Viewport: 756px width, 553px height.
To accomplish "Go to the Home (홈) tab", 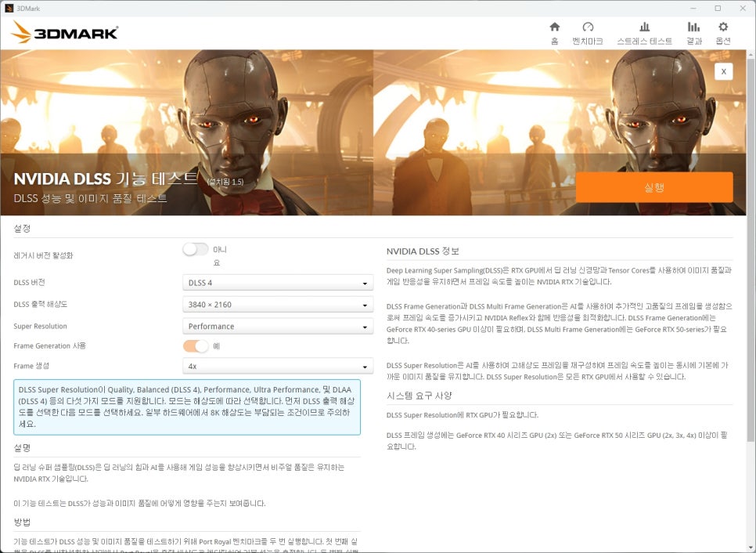I will click(554, 33).
